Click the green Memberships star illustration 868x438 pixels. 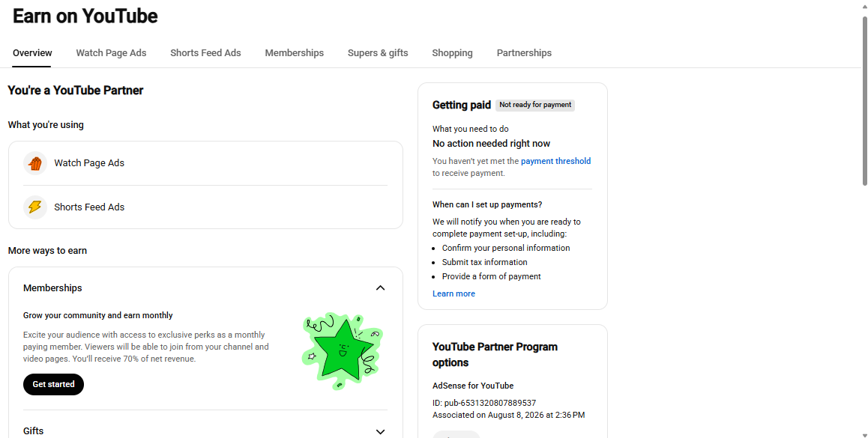[343, 350]
